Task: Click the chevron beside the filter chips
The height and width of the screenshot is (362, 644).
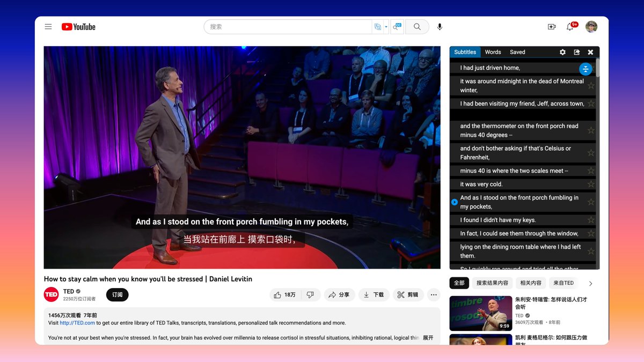Action: tap(590, 283)
